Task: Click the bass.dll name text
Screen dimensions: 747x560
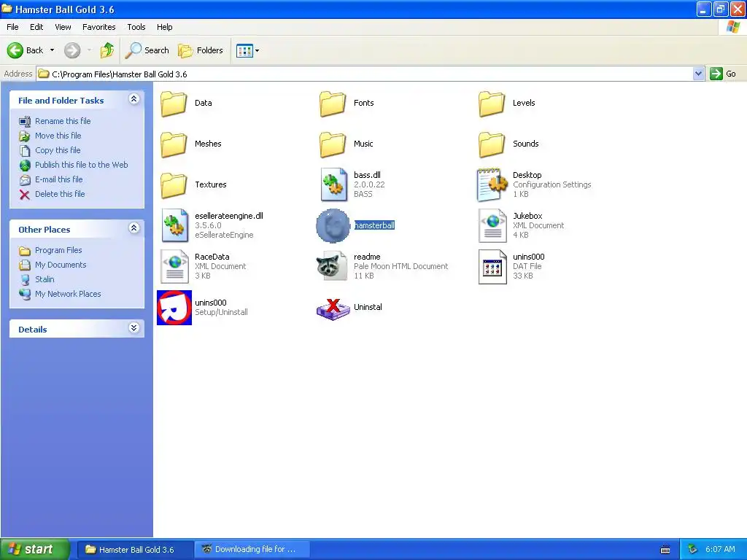Action: (367, 175)
